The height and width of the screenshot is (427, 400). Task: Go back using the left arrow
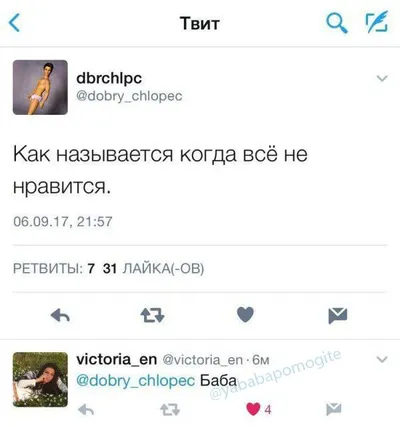pos(15,23)
